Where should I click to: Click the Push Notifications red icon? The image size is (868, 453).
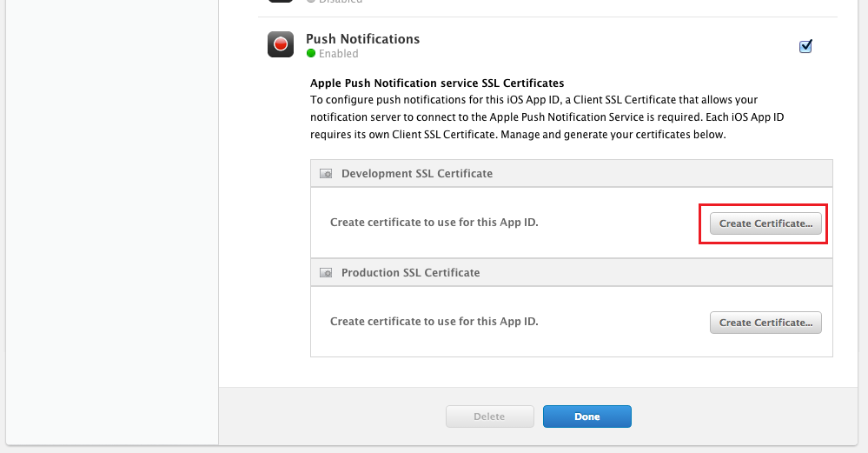(x=281, y=44)
